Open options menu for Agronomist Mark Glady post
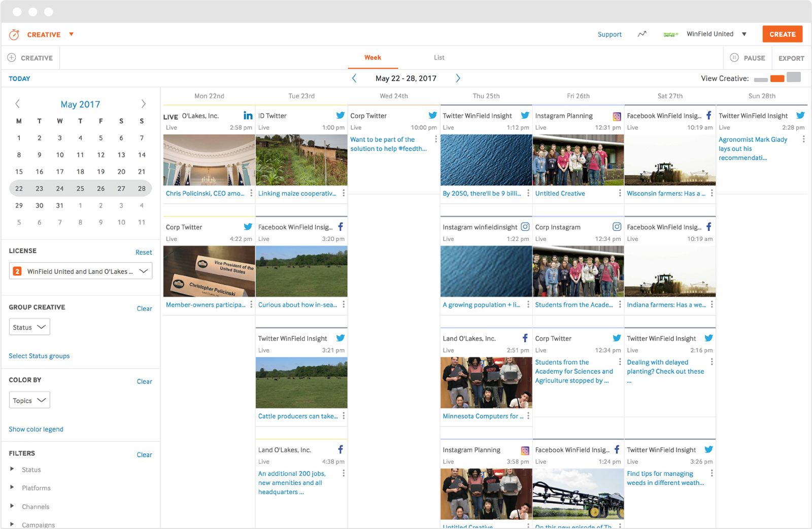The width and height of the screenshot is (812, 529). [x=803, y=139]
